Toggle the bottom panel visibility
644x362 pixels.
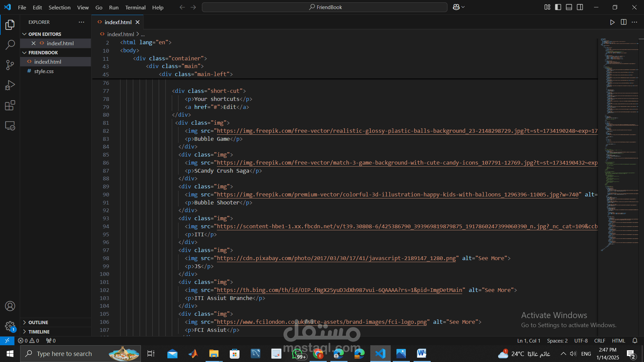569,7
